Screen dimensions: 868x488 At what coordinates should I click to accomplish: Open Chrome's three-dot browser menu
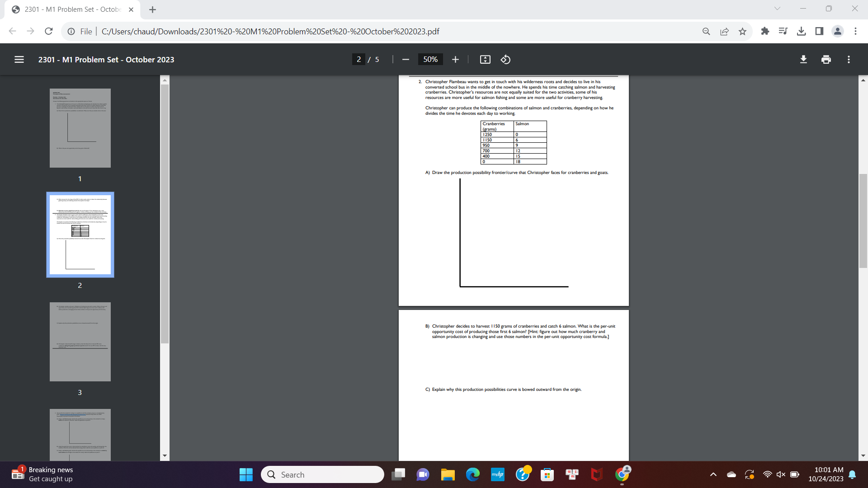[x=856, y=31]
